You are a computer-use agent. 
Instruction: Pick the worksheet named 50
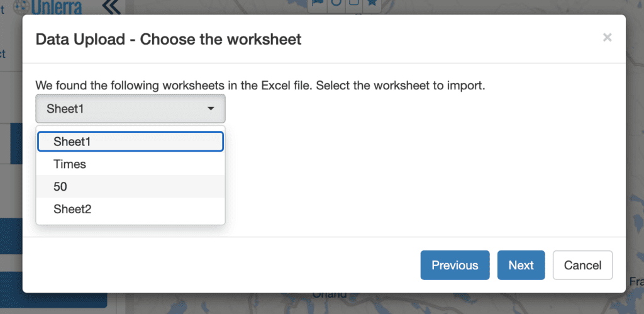click(130, 187)
